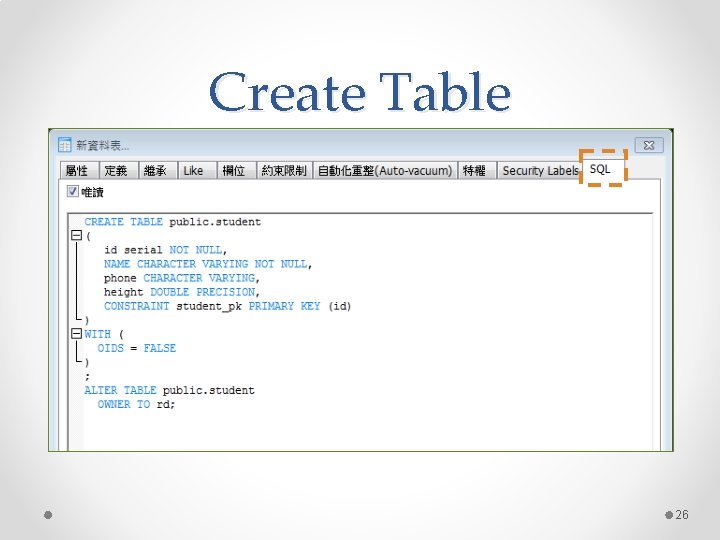Viewport: 720px width, 540px height.
Task: Click 'OWNER TO rd;' line
Action: click(136, 405)
